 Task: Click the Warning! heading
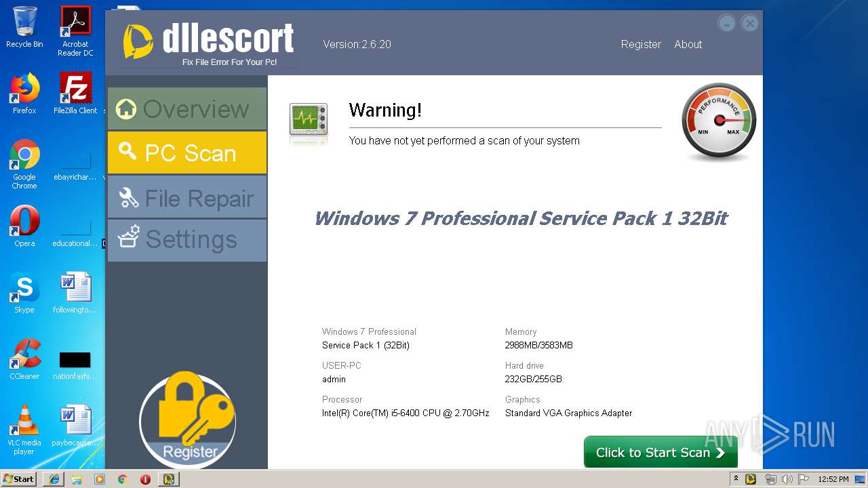[385, 110]
